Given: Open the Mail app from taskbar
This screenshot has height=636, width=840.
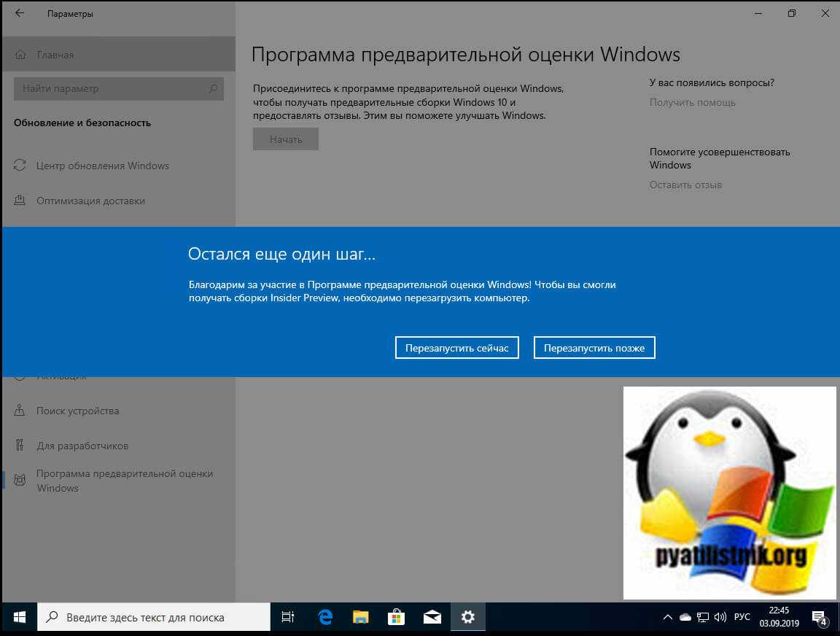Looking at the screenshot, I should tap(432, 617).
